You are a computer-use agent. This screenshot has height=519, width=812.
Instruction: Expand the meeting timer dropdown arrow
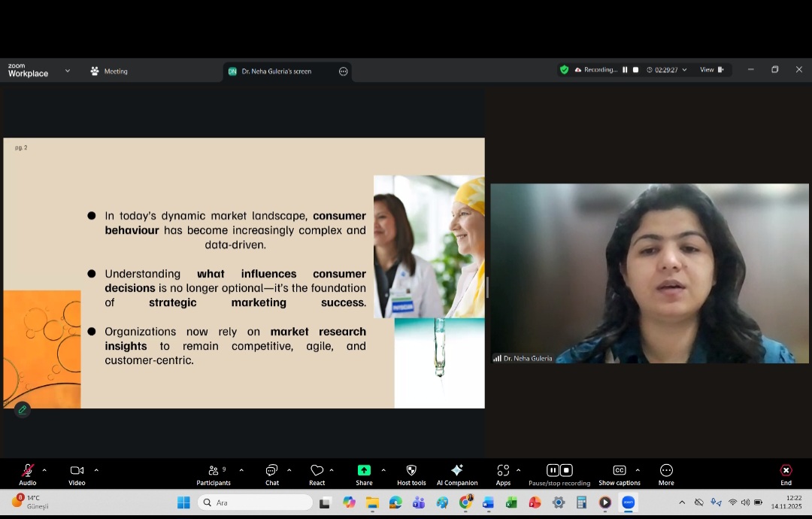tap(684, 70)
